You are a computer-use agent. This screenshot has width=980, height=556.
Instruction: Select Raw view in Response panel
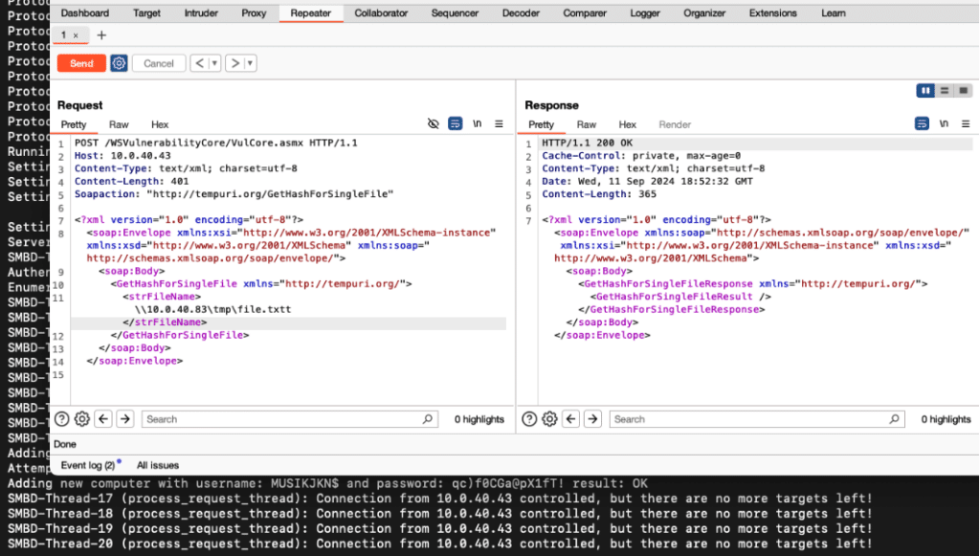[587, 124]
